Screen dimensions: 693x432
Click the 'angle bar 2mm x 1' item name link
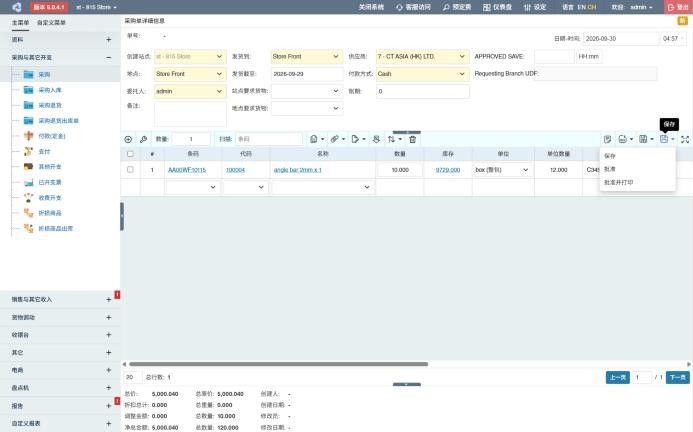click(x=297, y=170)
